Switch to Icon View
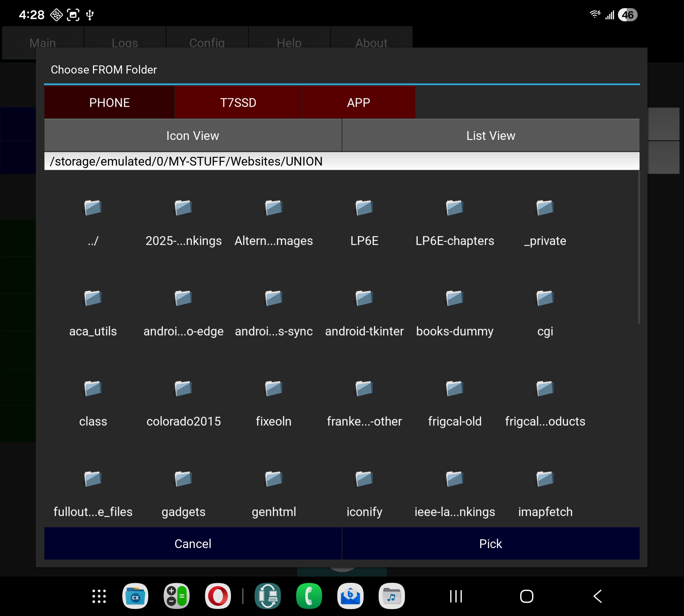The height and width of the screenshot is (616, 684). tap(193, 136)
